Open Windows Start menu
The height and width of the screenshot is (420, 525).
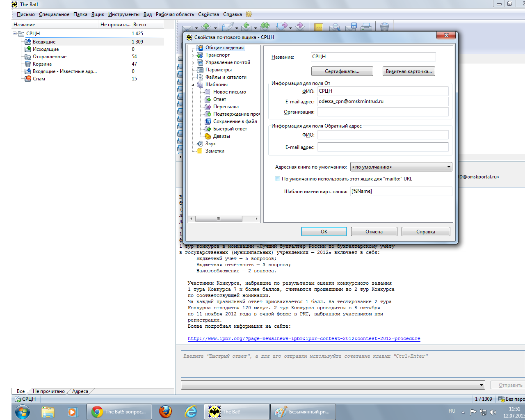[x=23, y=411]
